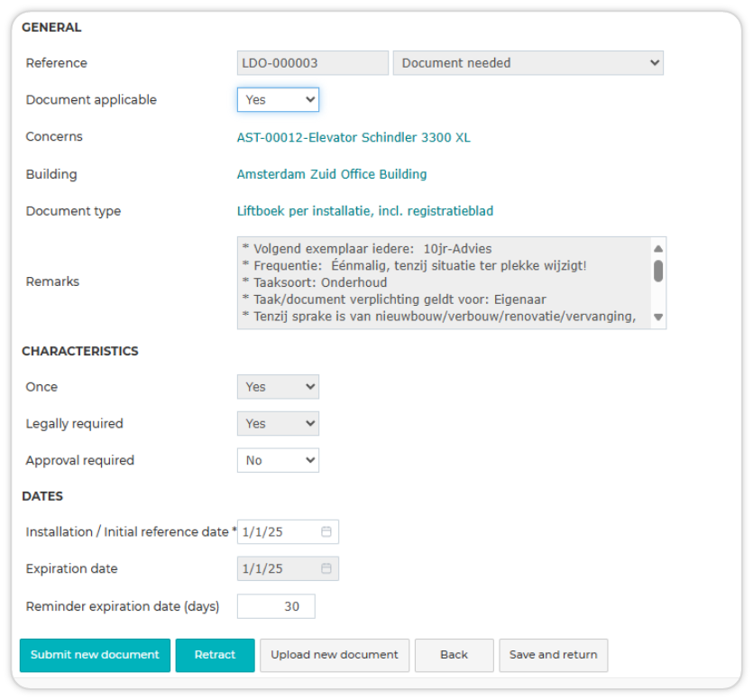Click Submit new document button
The image size is (753, 700).
point(95,655)
